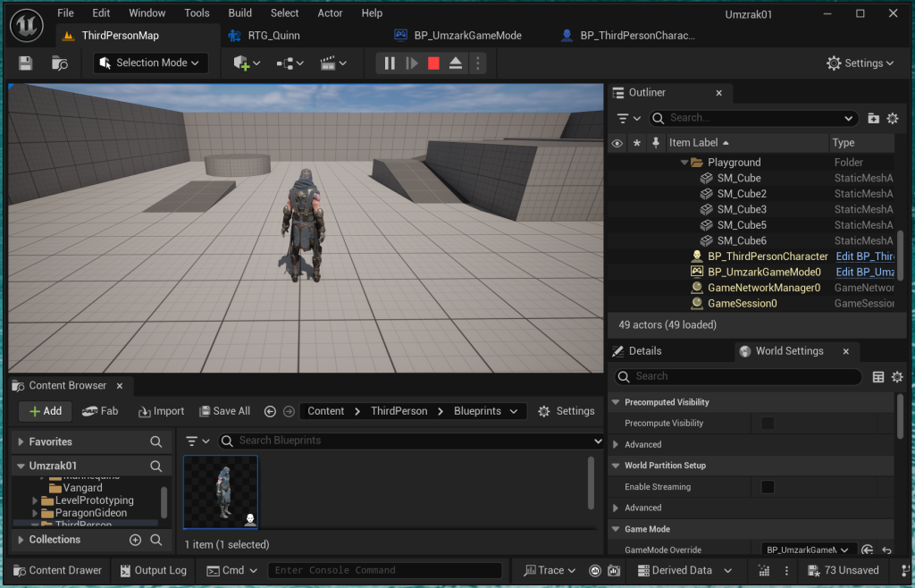Open the Blueprints toolbar dropdown icon
915x588 pixels.
point(290,63)
